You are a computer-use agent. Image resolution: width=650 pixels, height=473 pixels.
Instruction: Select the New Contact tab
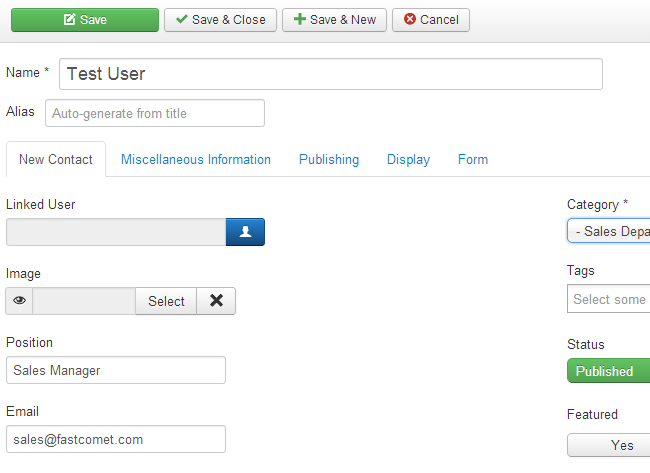pos(56,160)
